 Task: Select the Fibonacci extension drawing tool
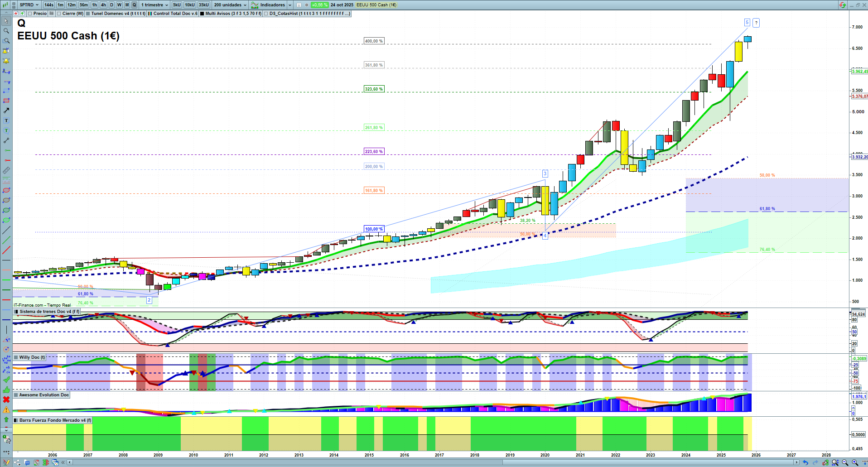6,71
